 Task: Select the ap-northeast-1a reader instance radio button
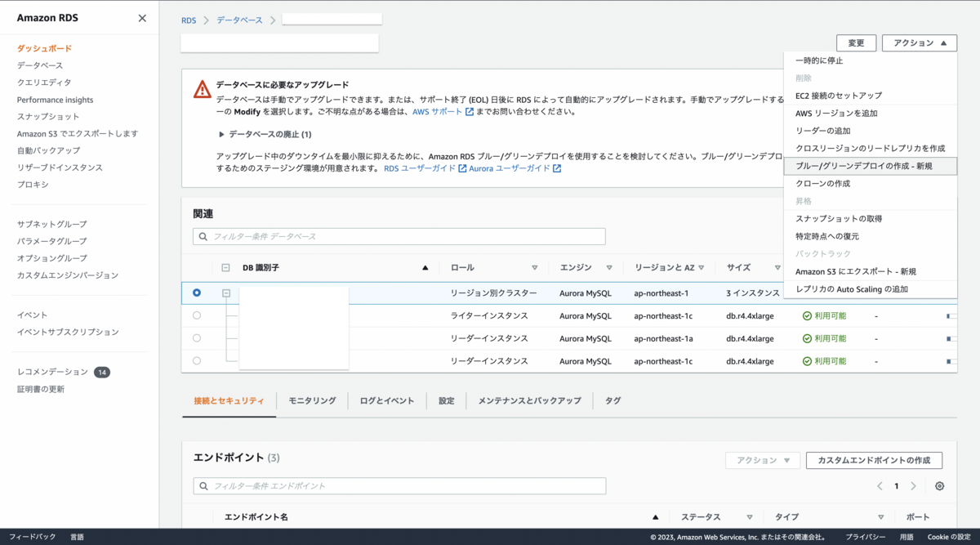[x=197, y=338]
